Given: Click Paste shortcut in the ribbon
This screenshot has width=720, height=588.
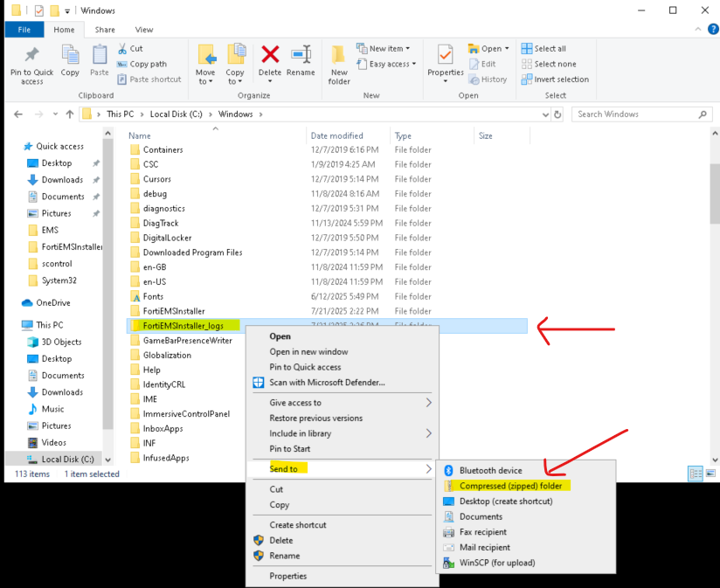Looking at the screenshot, I should (x=149, y=80).
